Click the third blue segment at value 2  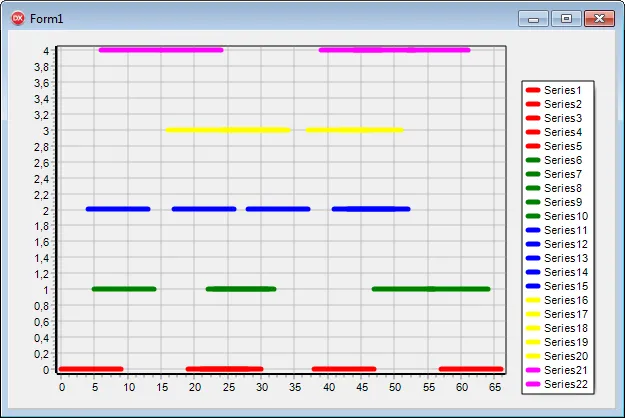[278, 209]
